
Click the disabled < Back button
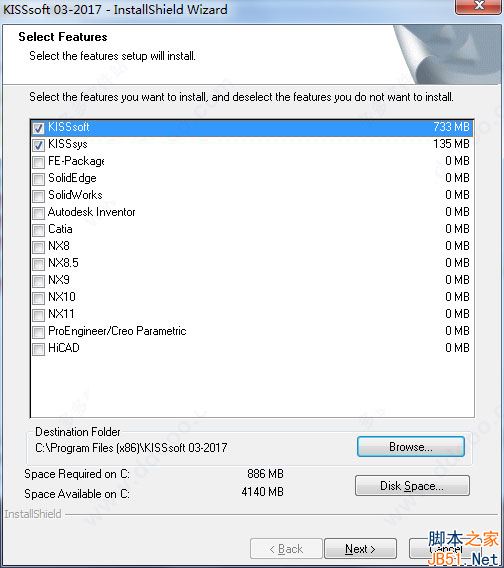[286, 549]
